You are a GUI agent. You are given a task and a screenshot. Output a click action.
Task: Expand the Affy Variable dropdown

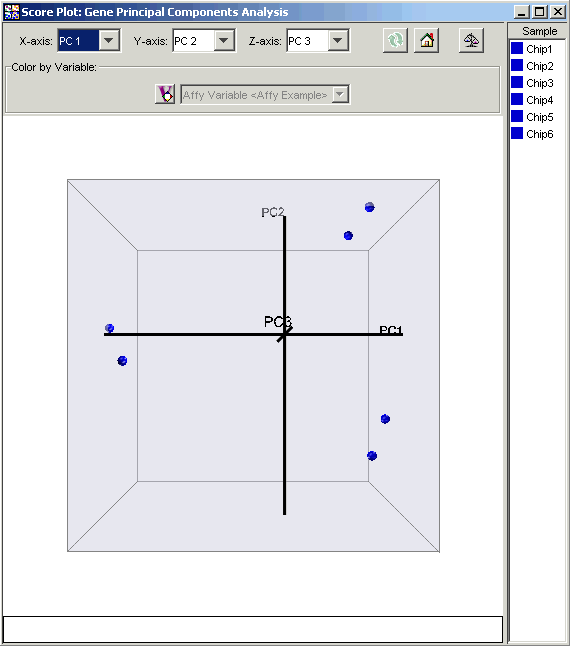[x=340, y=95]
